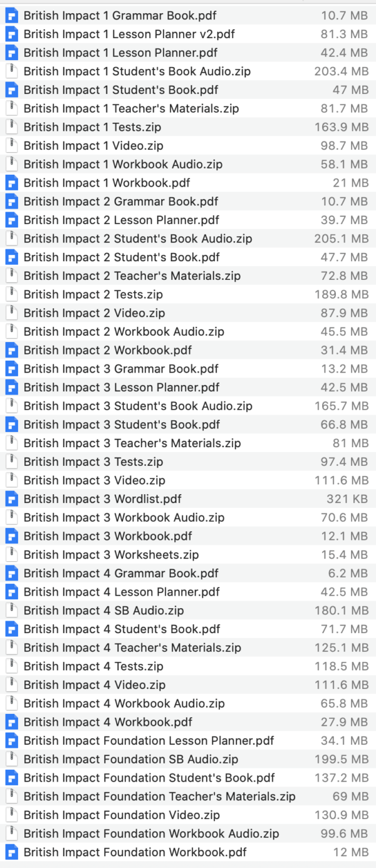376x868 pixels.
Task: Click the PDF icon for British Impact 2 Workbook
Action: click(x=13, y=349)
